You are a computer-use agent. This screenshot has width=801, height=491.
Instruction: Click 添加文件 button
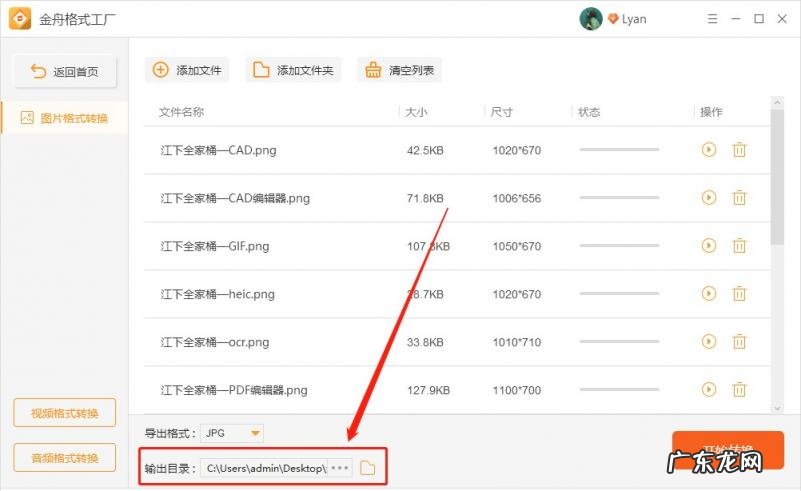(187, 70)
